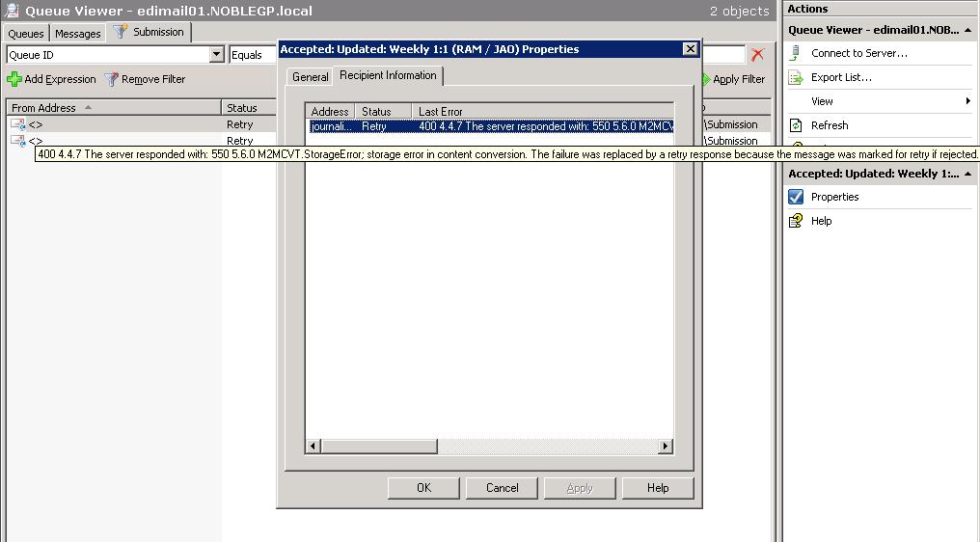Click the first \Submission queue cell
980x542 pixels.
pos(731,124)
